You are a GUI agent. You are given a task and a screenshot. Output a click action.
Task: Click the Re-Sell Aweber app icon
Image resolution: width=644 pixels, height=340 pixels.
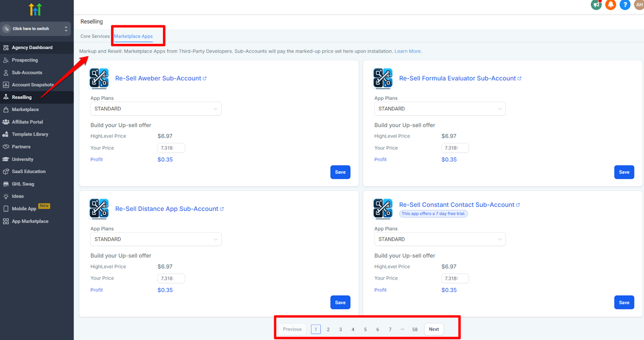pos(99,78)
